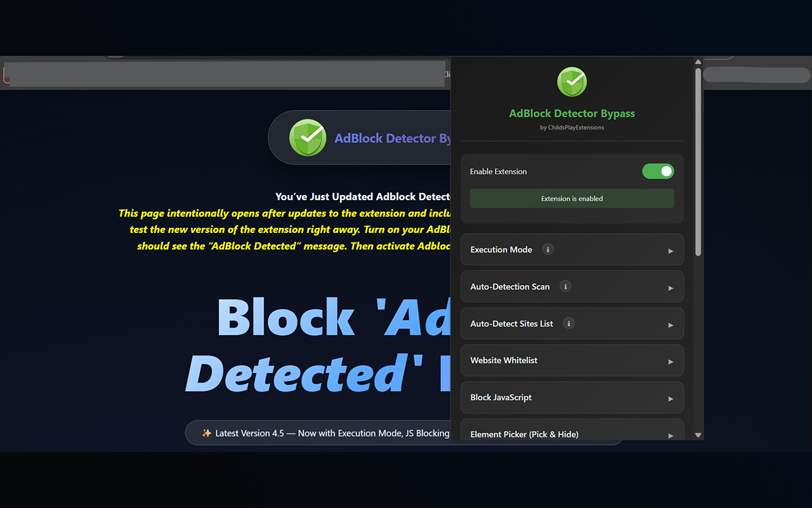Click the 'Extension is enabled' status bar
Image resolution: width=812 pixels, height=508 pixels.
point(572,198)
